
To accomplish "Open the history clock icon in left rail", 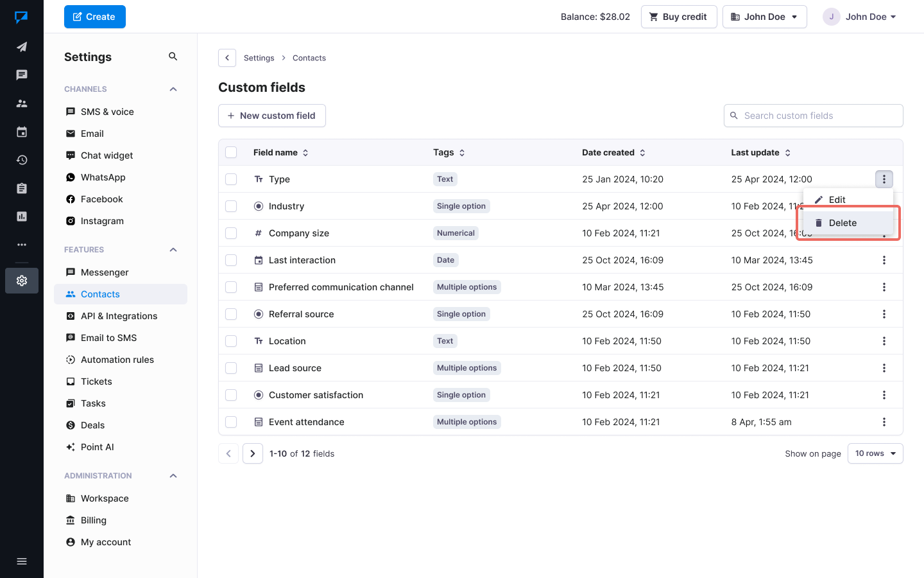I will 22,160.
